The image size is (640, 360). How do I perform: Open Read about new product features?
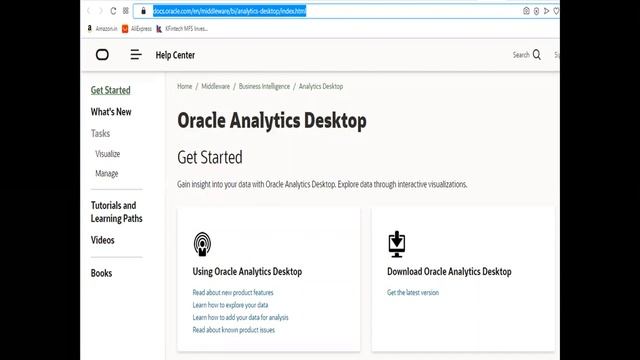(x=233, y=292)
